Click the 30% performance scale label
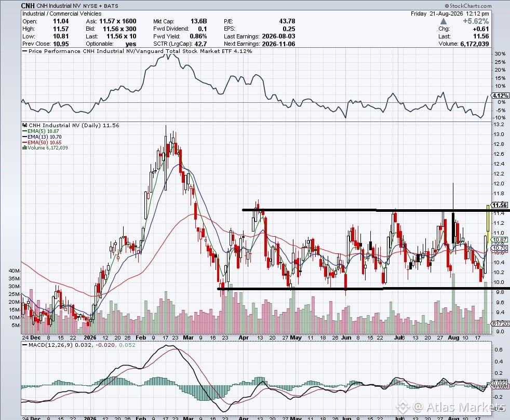Screen dimensions: 510x420 [x=500, y=54]
